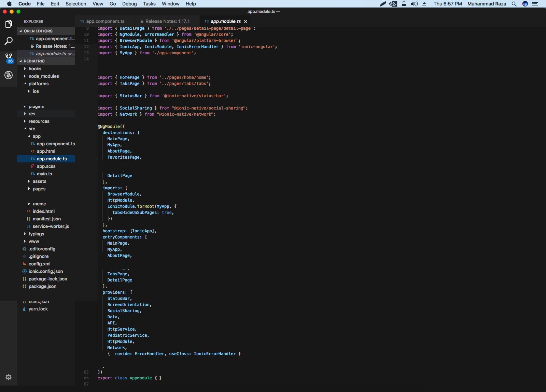
Task: Open the Go menu
Action: [113, 4]
